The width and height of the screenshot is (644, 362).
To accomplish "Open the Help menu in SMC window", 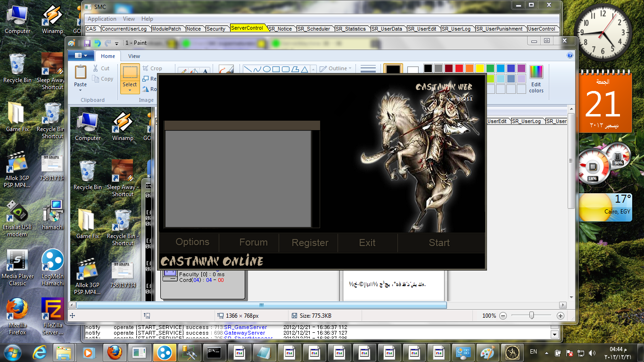I will click(147, 19).
